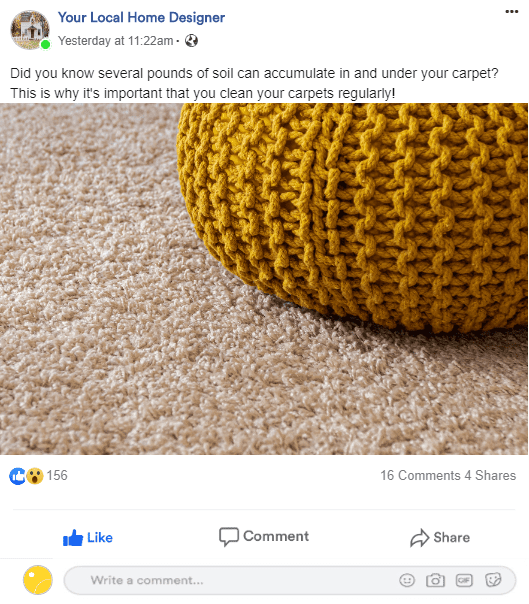The image size is (529, 604).
Task: Share the post
Action: click(440, 537)
